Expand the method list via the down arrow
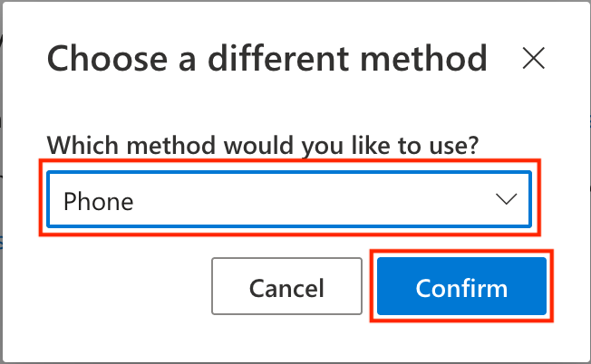 coord(506,199)
